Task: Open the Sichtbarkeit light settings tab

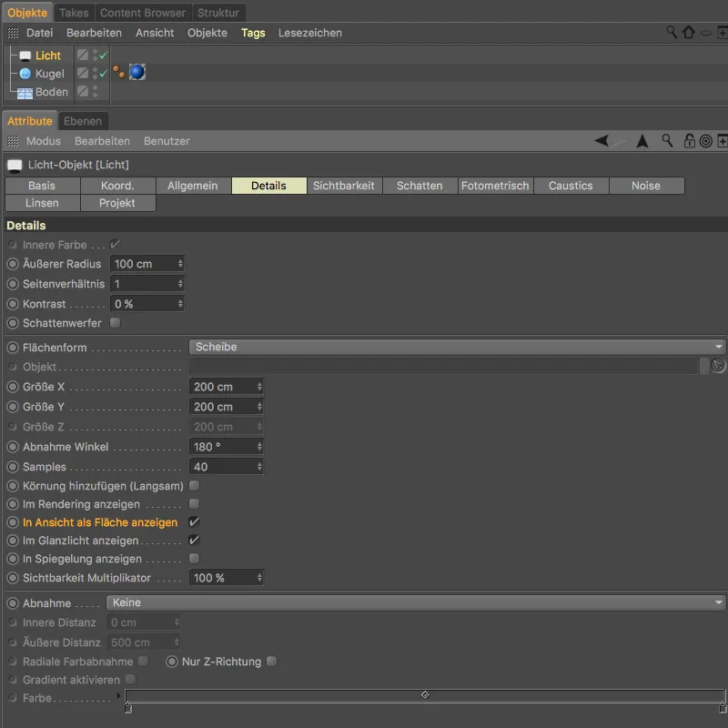Action: pos(344,186)
